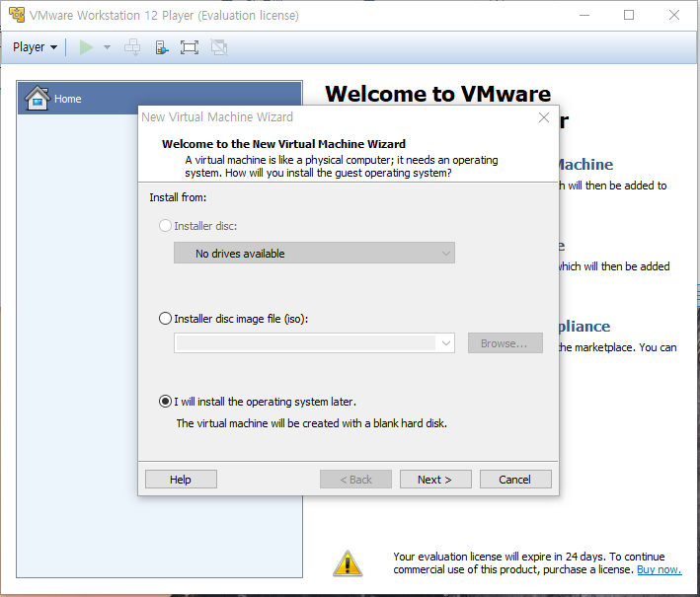700x597 pixels.
Task: Click the yellow warning icon by license notice
Action: [348, 563]
